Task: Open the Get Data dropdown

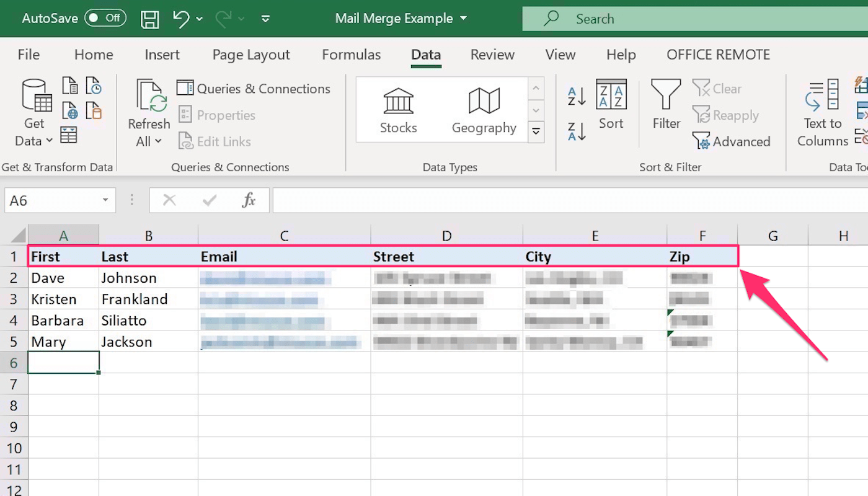Action: click(35, 113)
